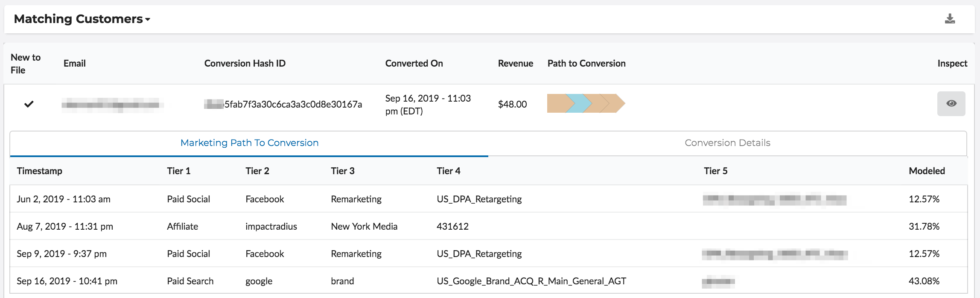Screen dimensions: 980x298
Task: Click the $48.00 revenue value
Action: pos(512,105)
